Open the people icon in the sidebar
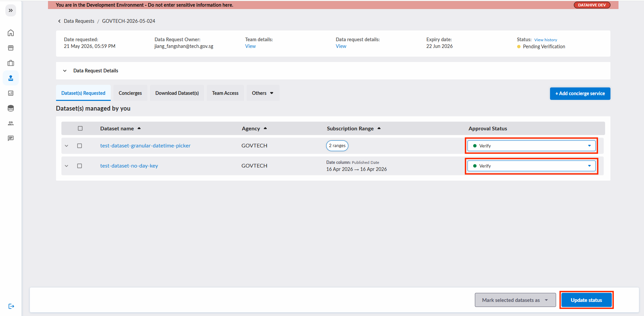 (11, 123)
